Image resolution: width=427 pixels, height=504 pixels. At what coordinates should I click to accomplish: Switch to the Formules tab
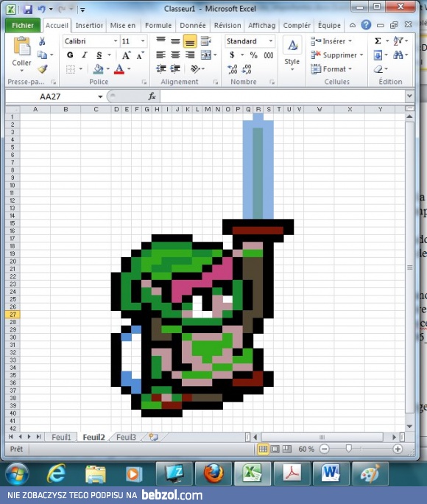tap(158, 25)
